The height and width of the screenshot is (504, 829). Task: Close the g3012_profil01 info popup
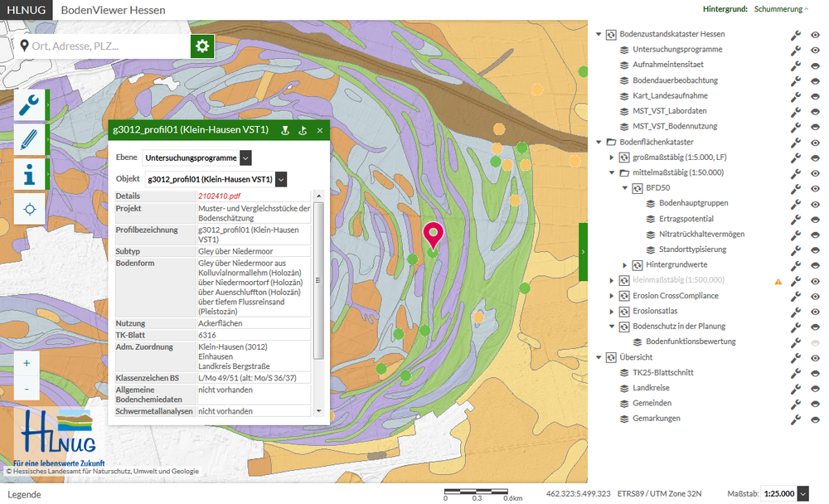[x=319, y=130]
